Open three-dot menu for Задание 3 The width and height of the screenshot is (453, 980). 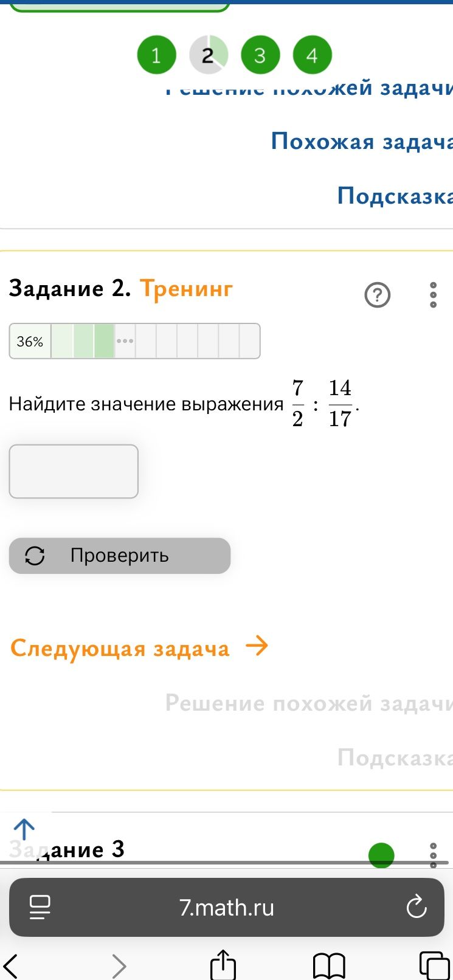433,855
